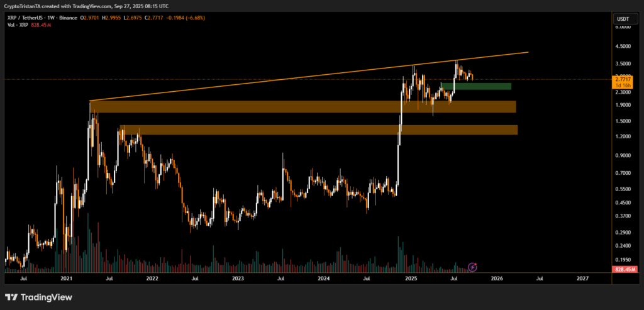The image size is (644, 310).
Task: Click the 2027 label on time axis
Action: (582, 277)
